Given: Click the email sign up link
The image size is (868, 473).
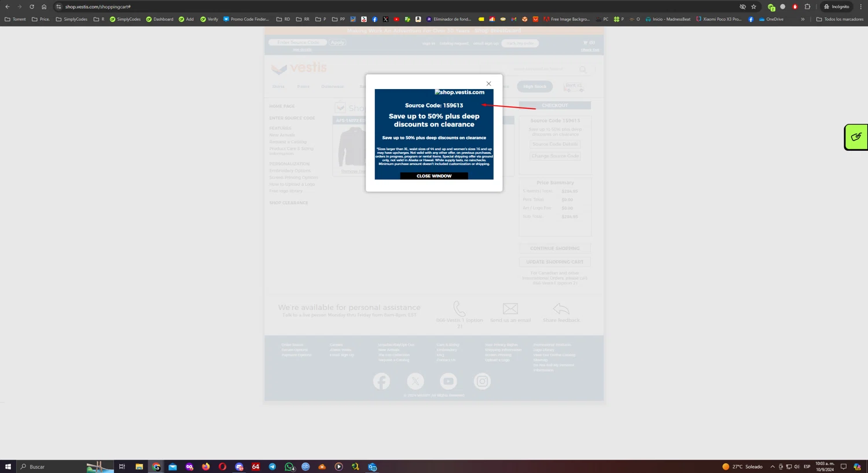Looking at the screenshot, I should (486, 43).
